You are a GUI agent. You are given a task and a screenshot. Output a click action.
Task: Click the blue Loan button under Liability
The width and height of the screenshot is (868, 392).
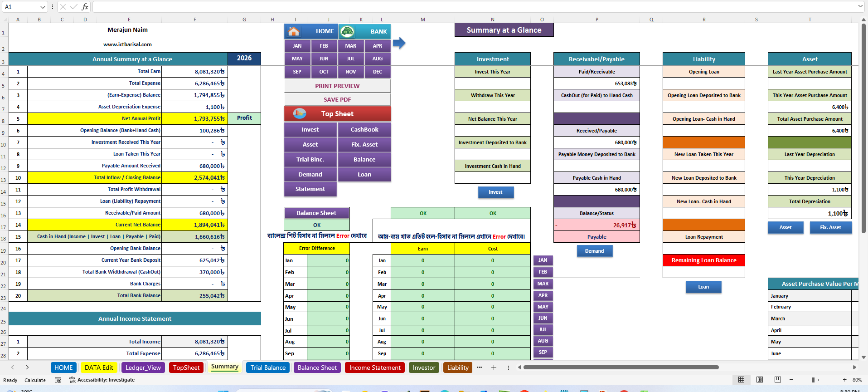[x=703, y=287]
